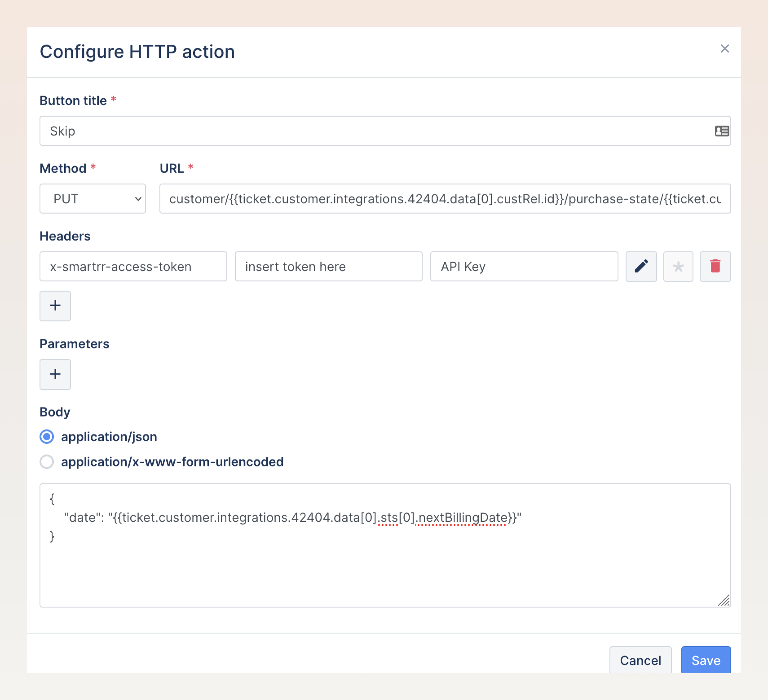This screenshot has height=700, width=768.
Task: Select the application/json body type
Action: [47, 437]
